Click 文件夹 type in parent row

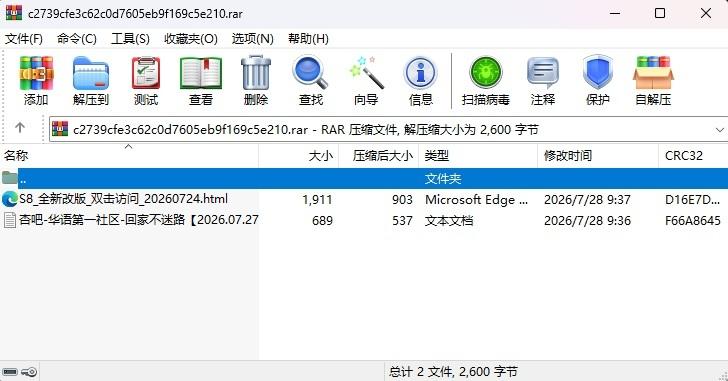click(x=443, y=178)
